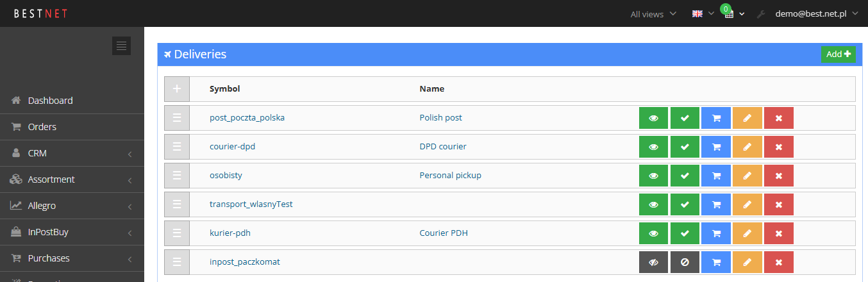Delete the transport_wlasnyTest delivery
Image resolution: width=868 pixels, height=282 pixels.
[x=779, y=204]
